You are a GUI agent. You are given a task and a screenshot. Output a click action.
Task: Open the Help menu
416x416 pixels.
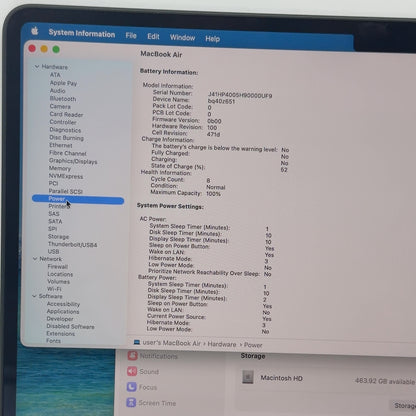click(x=212, y=39)
